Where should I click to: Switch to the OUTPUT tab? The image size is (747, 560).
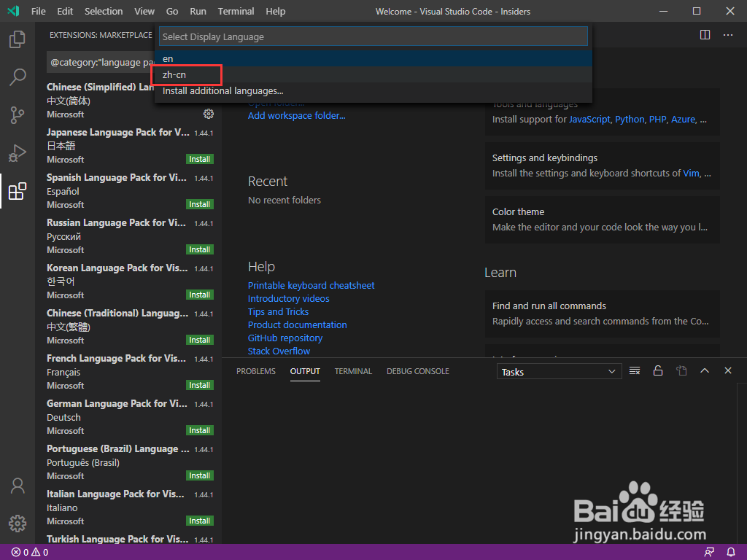tap(305, 371)
